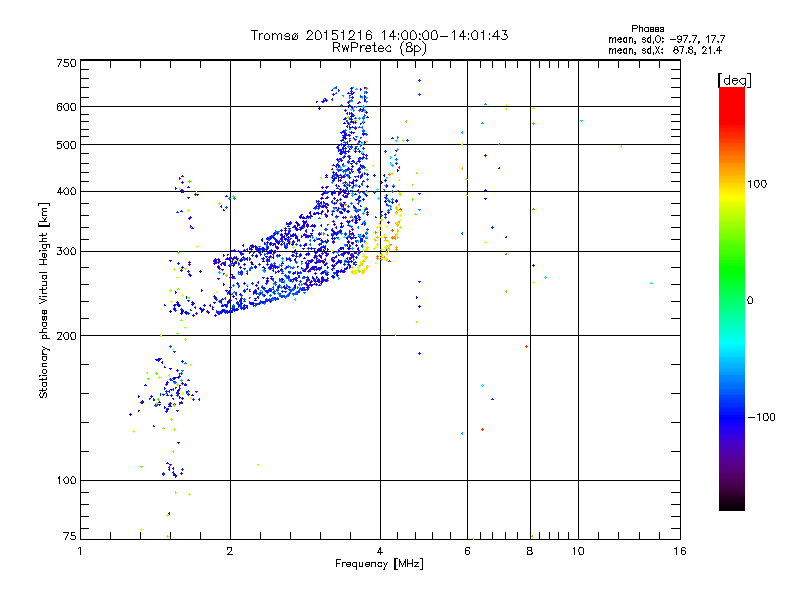The width and height of the screenshot is (800, 600).
Task: Click the '4' x-axis tick label
Action: click(380, 551)
